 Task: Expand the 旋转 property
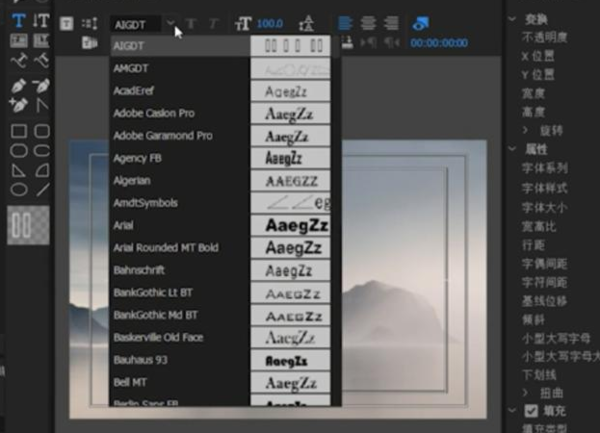coord(525,130)
